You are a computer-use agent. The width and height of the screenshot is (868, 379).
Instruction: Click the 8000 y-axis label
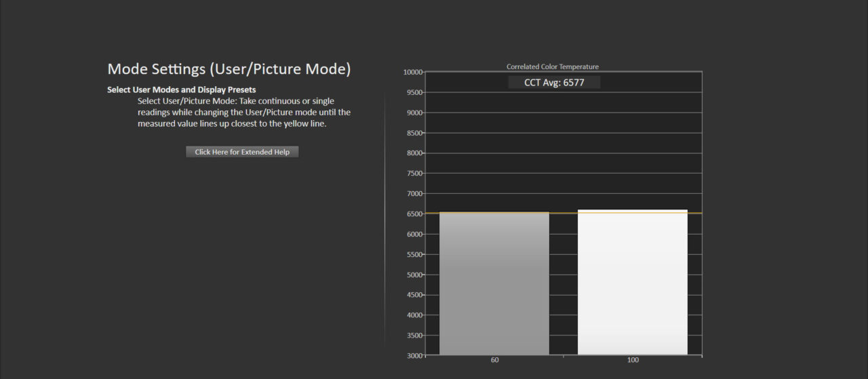(x=414, y=153)
